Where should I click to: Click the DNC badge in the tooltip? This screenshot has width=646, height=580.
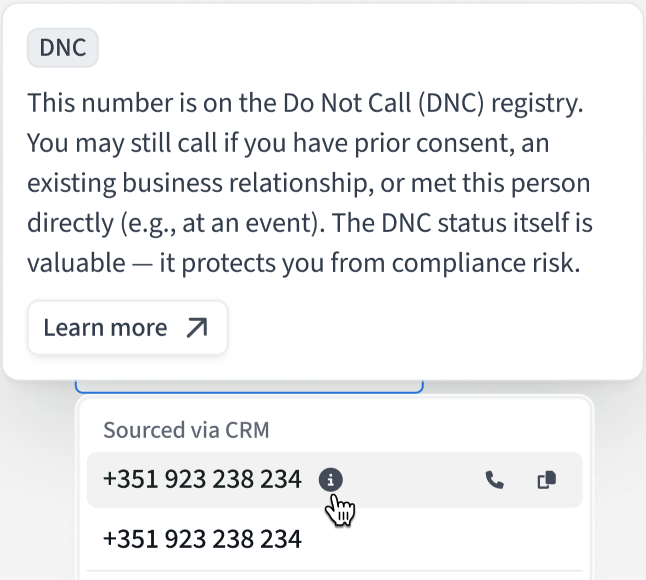click(62, 47)
